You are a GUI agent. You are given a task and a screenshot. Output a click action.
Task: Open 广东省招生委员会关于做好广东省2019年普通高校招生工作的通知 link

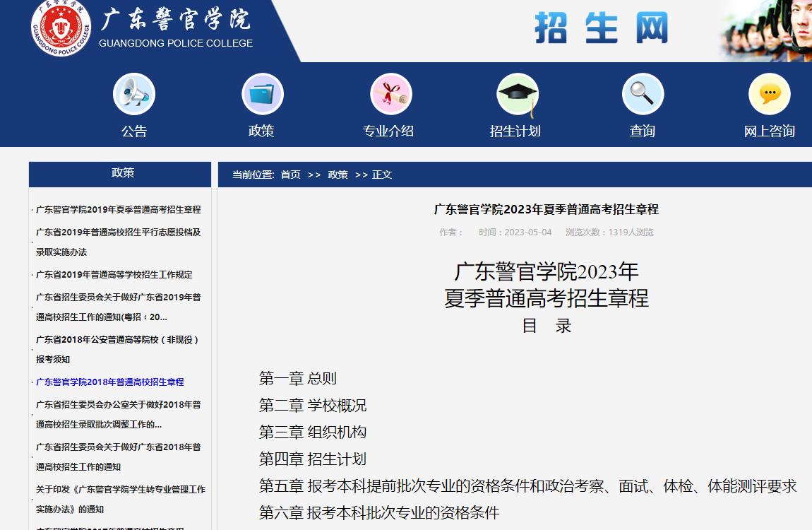[118, 307]
